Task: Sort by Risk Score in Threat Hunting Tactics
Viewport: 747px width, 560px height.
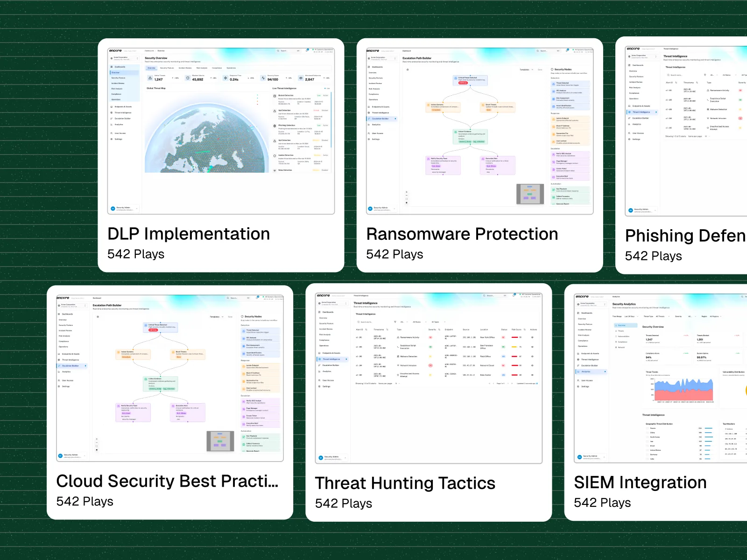Action: 518,329
